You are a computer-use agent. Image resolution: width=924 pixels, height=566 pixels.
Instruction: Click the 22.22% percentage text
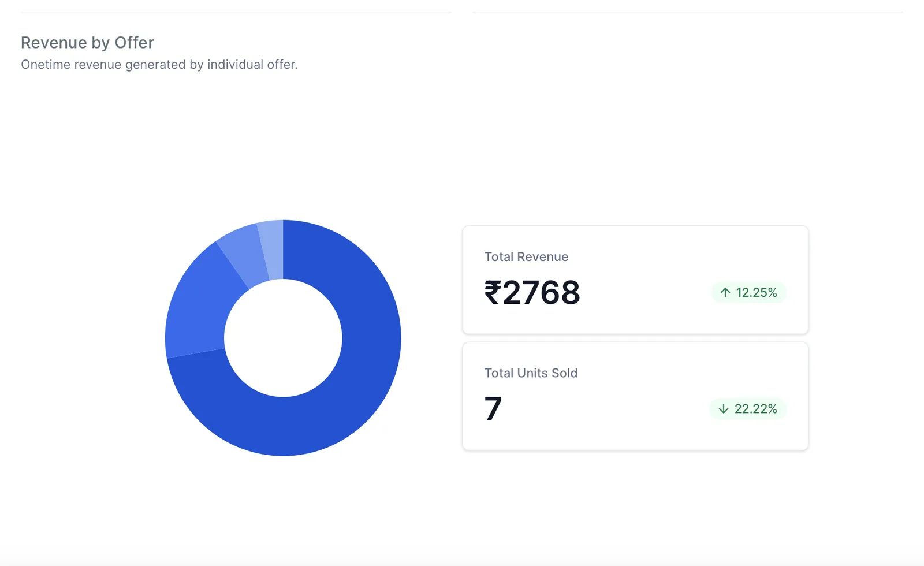pyautogui.click(x=755, y=409)
